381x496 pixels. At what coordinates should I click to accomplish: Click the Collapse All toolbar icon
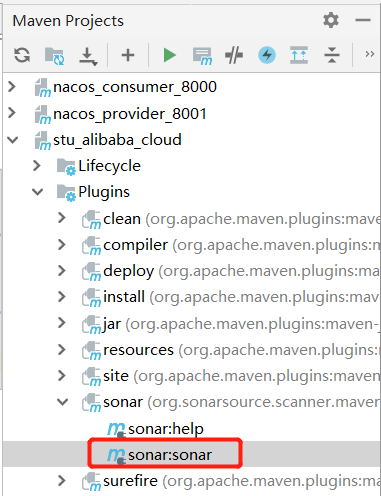point(332,55)
